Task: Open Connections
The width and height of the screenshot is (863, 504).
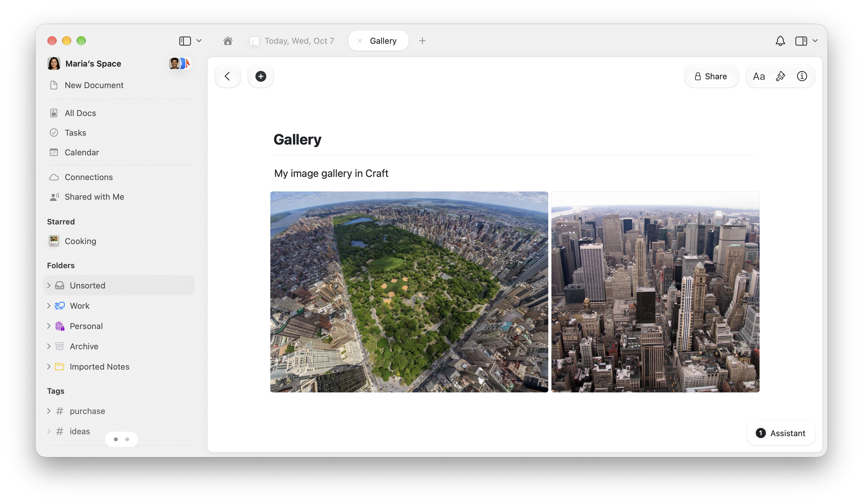Action: pos(119,177)
